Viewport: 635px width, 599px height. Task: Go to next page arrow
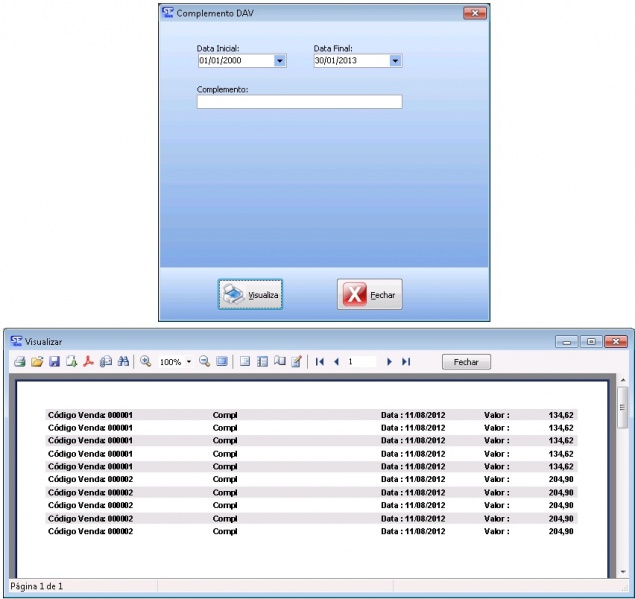(389, 362)
